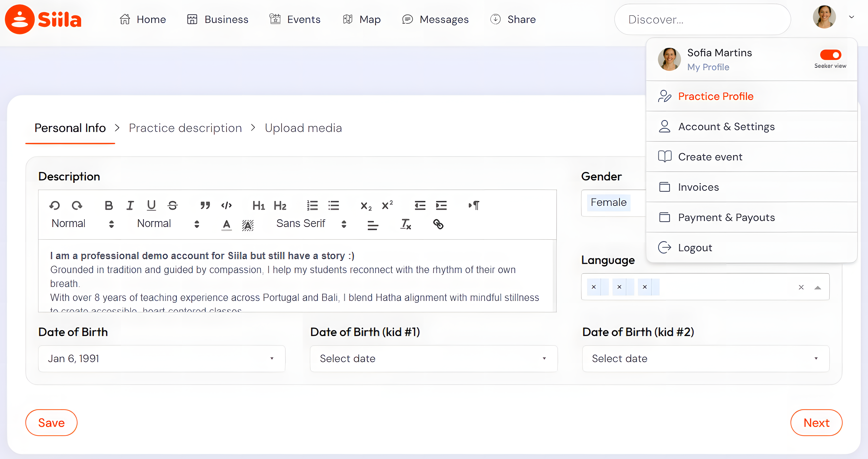Go to Practice description step
Image resolution: width=868 pixels, height=459 pixels.
click(x=185, y=128)
